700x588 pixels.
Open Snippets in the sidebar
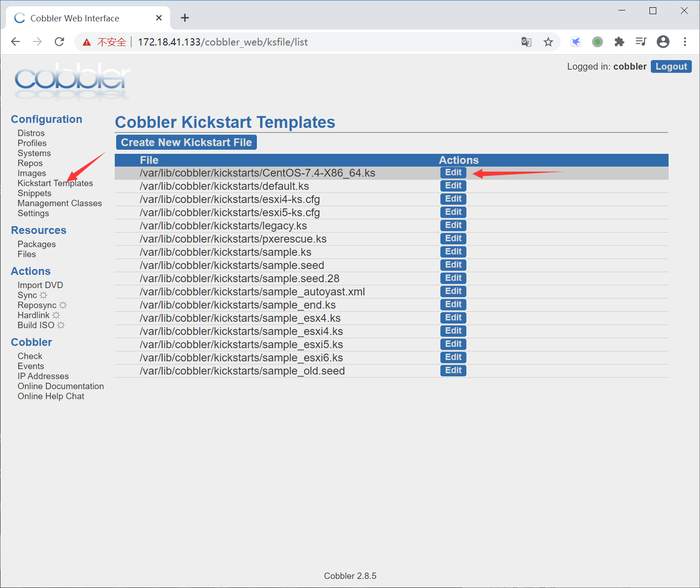point(35,193)
